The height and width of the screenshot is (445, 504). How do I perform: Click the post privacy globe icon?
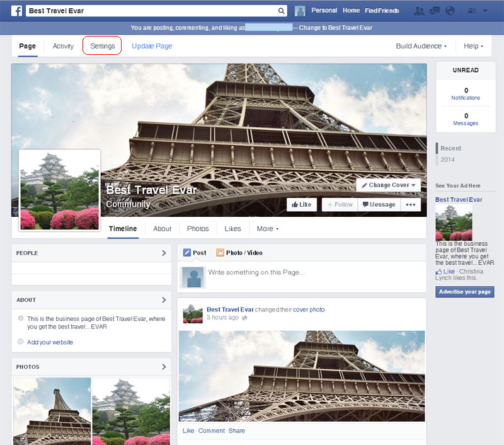pos(244,318)
